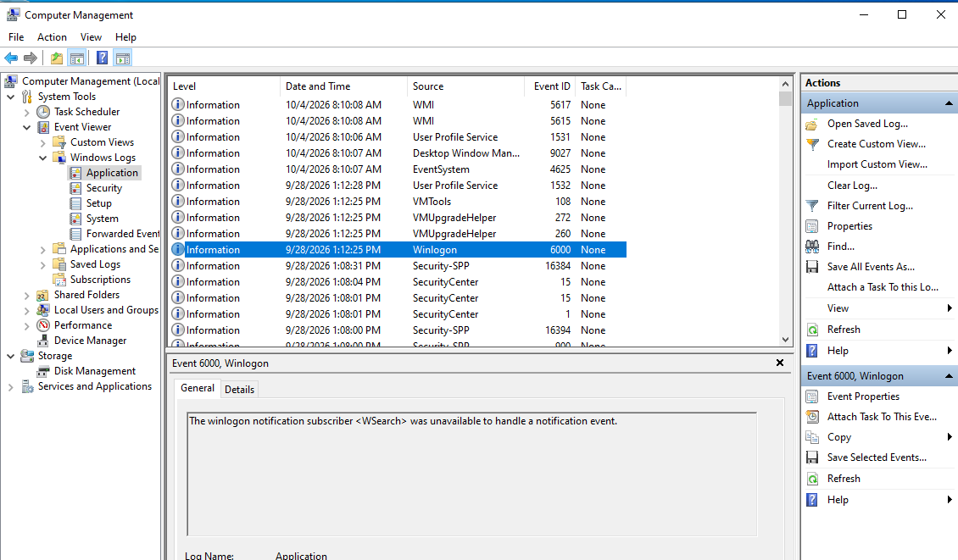This screenshot has height=560, width=958.
Task: Click the Back arrow in the toolbar
Action: pyautogui.click(x=11, y=58)
